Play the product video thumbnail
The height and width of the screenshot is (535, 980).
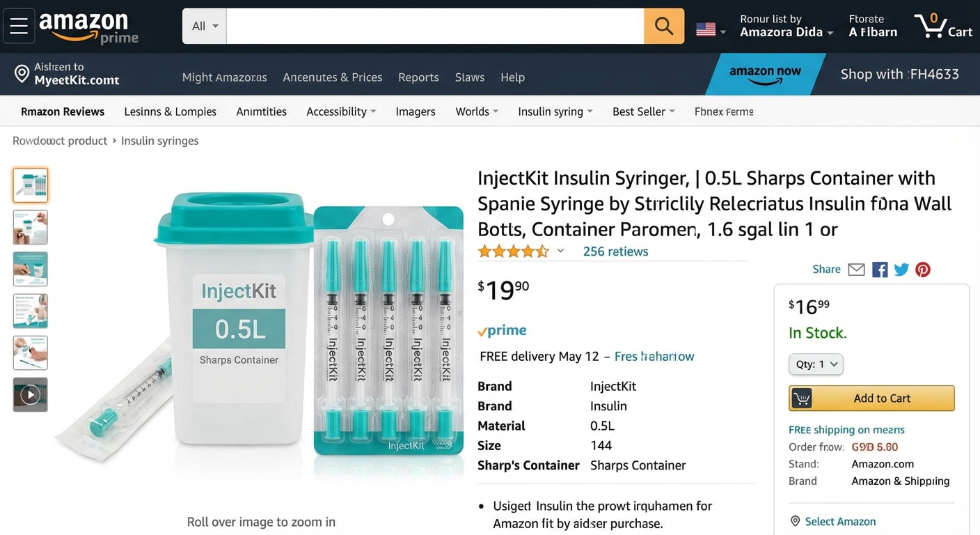[30, 395]
